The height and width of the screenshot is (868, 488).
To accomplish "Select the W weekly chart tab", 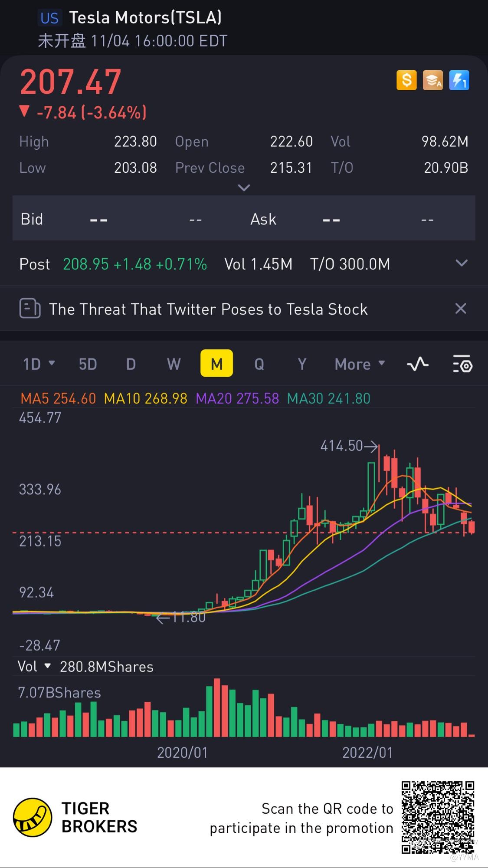I will (x=174, y=364).
